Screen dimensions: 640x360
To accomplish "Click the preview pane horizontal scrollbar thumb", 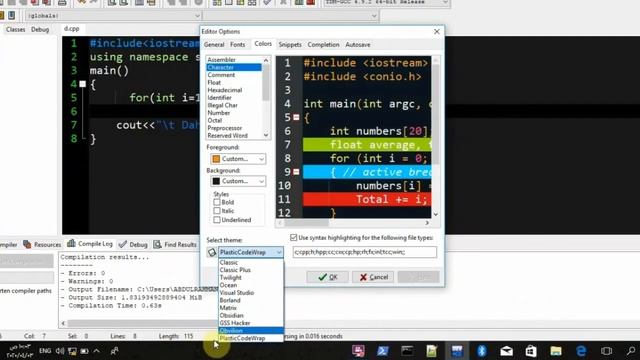I will 307,223.
